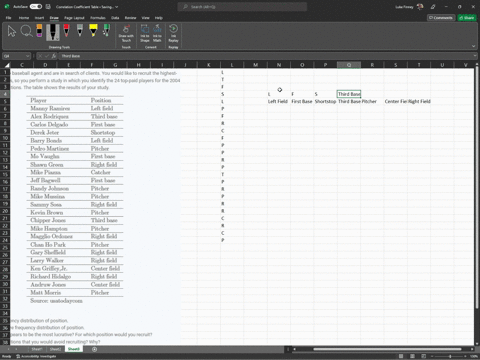This screenshot has width=480, height=360.
Task: Start Ink Replay
Action: point(173,33)
